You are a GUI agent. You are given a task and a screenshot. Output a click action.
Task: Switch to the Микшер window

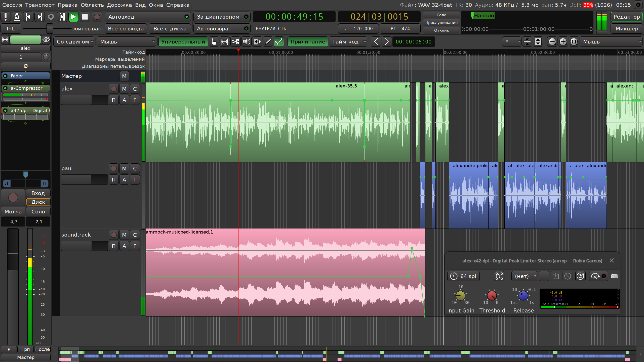click(x=626, y=29)
